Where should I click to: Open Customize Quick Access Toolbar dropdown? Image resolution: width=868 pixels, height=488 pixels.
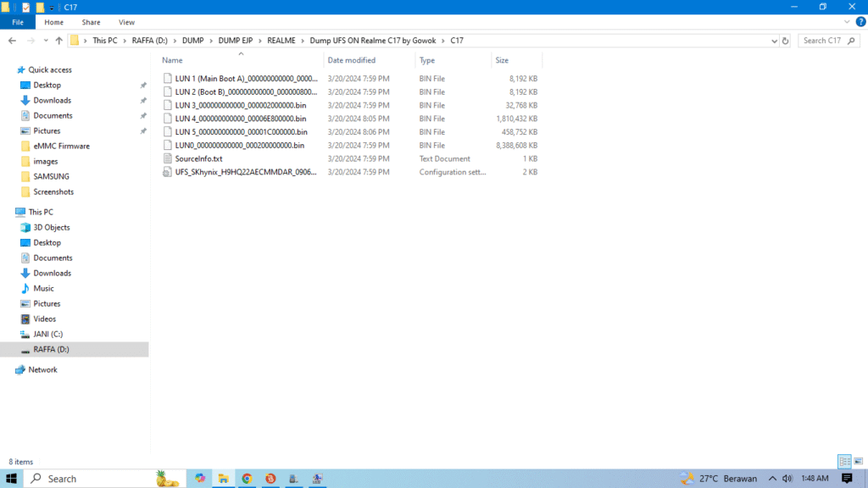(x=52, y=8)
